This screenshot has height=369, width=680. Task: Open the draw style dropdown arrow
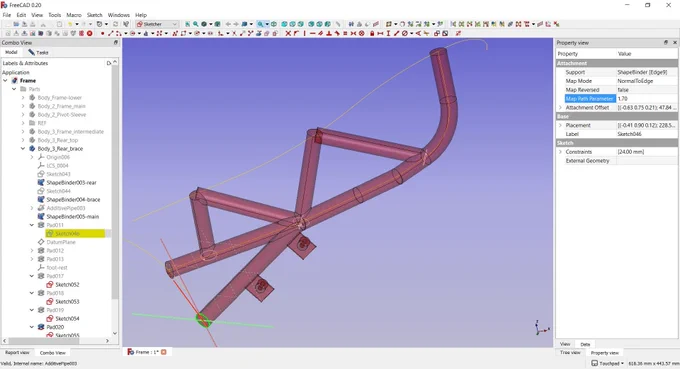point(211,24)
